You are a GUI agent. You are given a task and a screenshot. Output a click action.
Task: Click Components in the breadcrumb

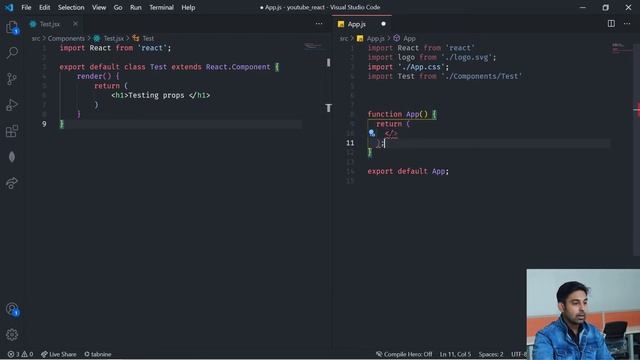[66, 38]
